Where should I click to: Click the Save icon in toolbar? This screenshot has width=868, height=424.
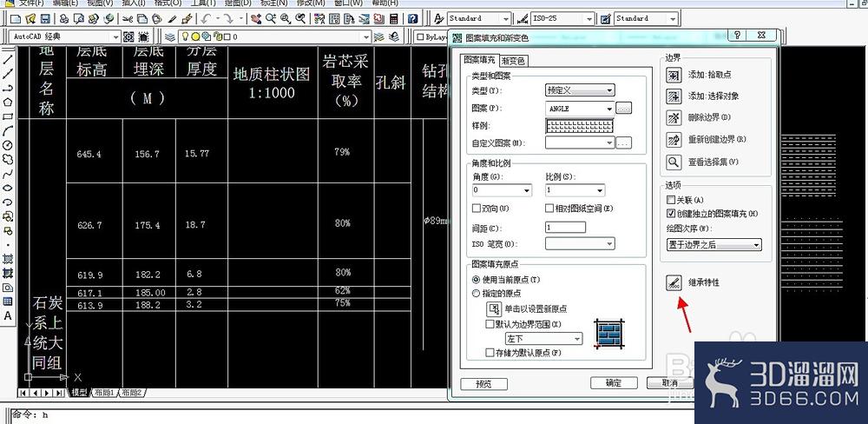click(x=45, y=19)
